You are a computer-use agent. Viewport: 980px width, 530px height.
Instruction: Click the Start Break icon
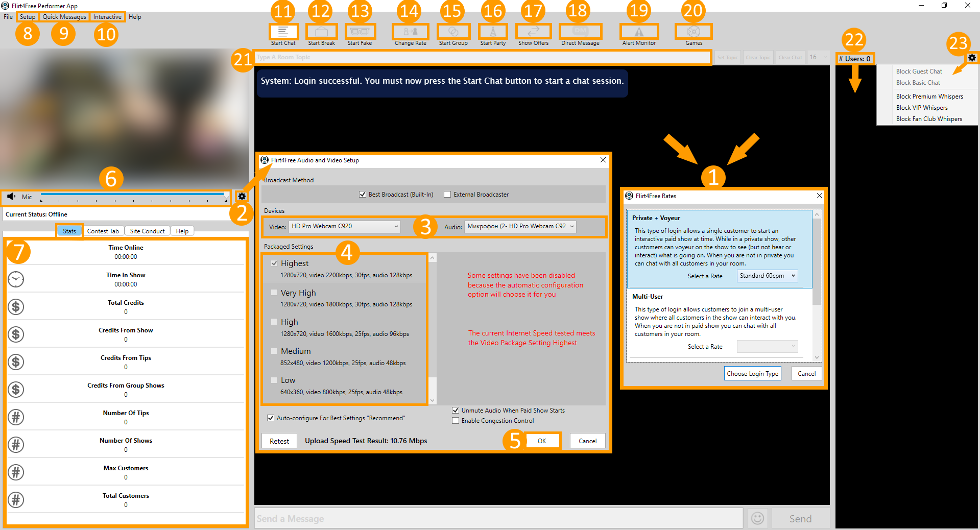point(321,32)
